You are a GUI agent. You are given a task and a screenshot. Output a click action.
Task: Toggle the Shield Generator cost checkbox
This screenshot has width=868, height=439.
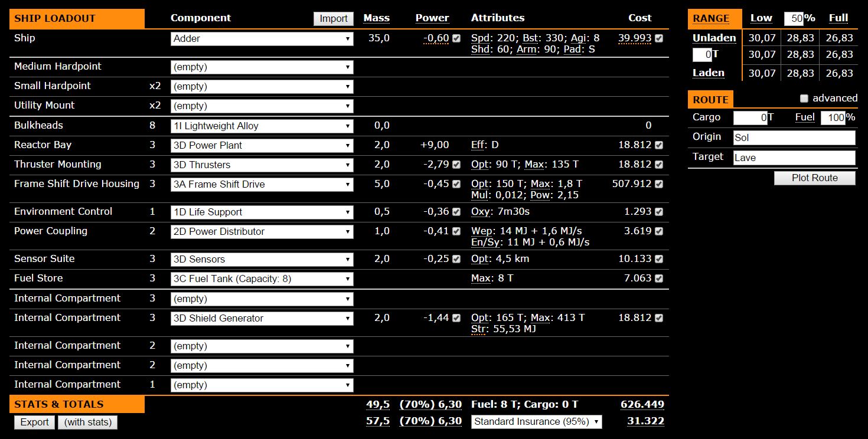click(659, 318)
